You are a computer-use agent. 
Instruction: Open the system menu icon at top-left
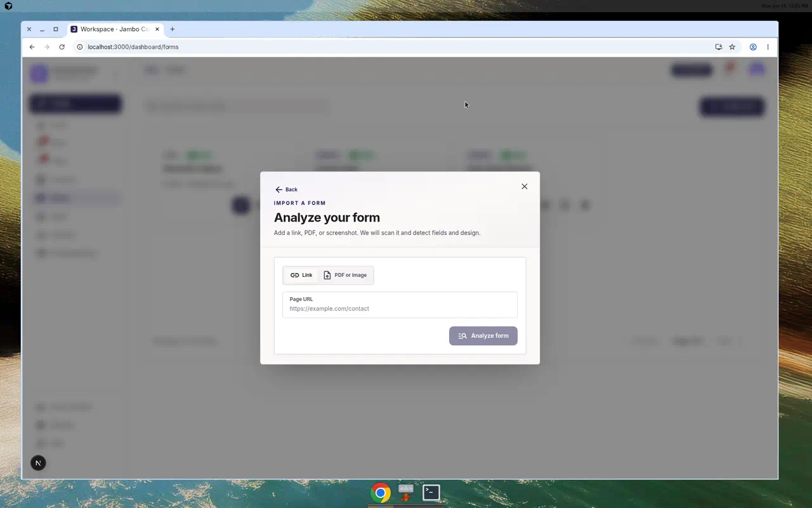coord(8,6)
